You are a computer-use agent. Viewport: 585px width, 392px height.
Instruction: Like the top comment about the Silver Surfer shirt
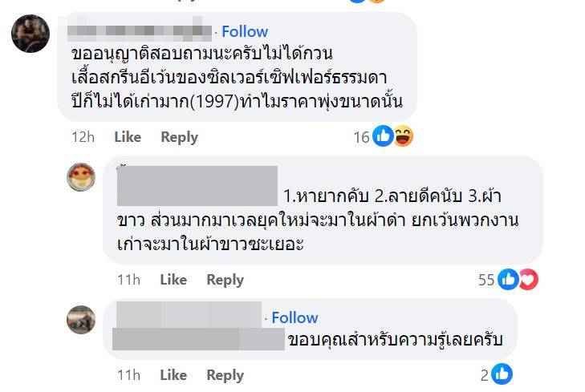pos(128,137)
